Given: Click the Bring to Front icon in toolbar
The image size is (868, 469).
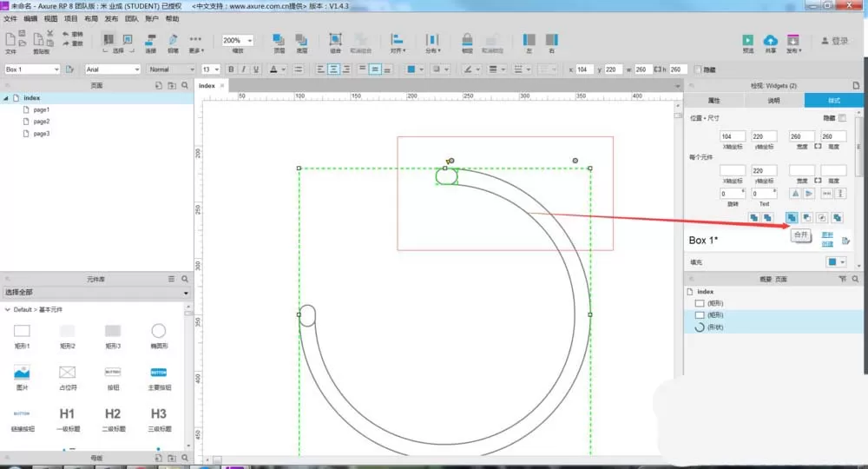Looking at the screenshot, I should [279, 40].
